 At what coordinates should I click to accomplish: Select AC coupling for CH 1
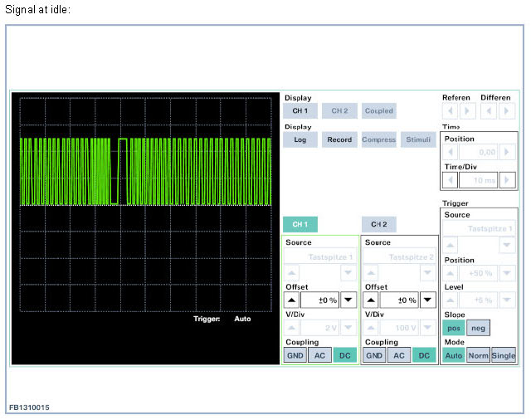(x=319, y=355)
